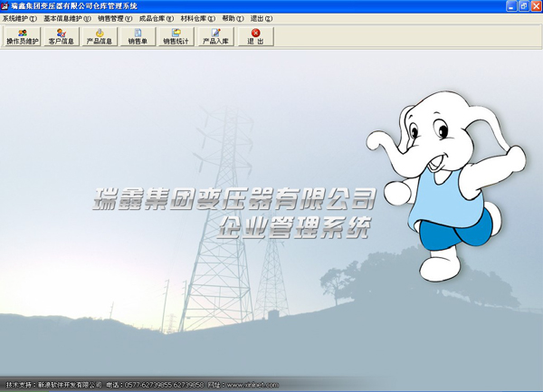
Task: Expand the 销售管理 menu
Action: pos(115,18)
